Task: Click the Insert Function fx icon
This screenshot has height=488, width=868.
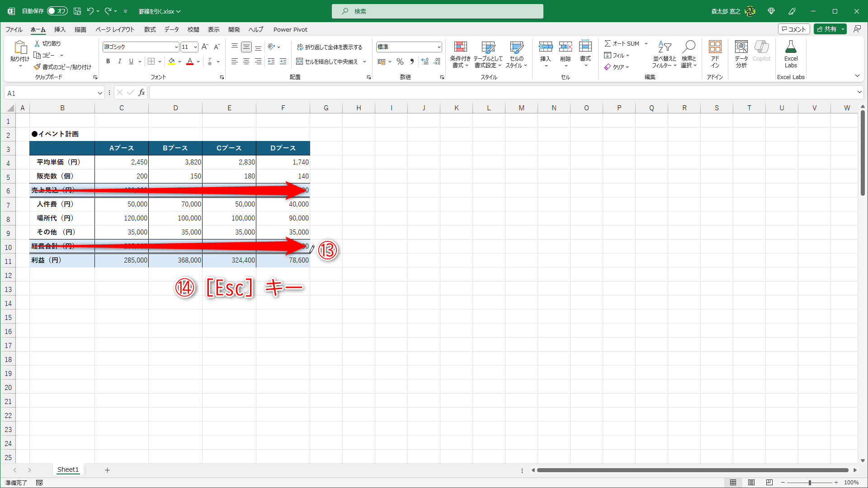Action: tap(142, 93)
